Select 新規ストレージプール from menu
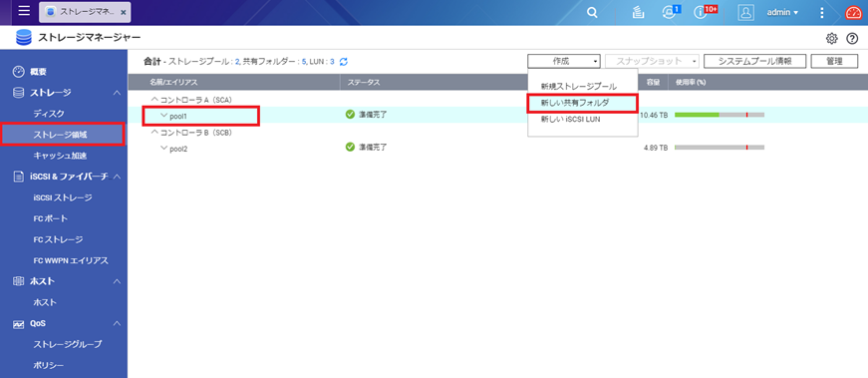Image resolution: width=868 pixels, height=378 pixels. (x=578, y=87)
